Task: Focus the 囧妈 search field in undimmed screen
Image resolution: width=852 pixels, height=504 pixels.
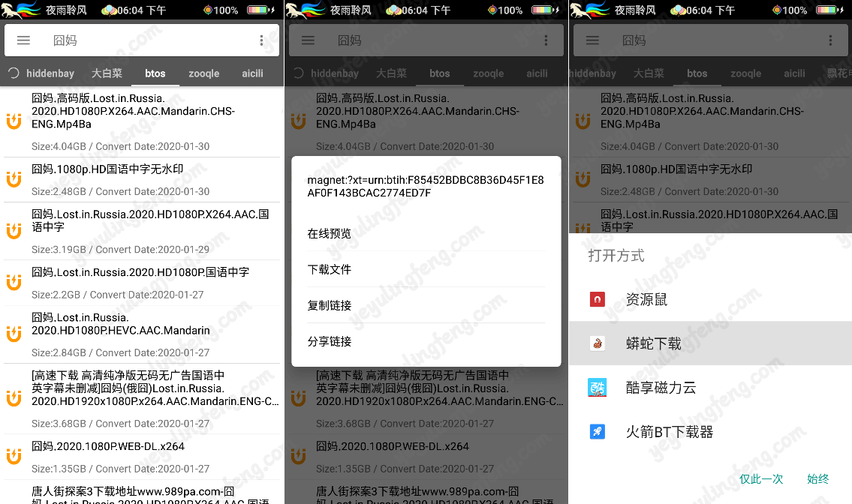Action: click(x=143, y=40)
